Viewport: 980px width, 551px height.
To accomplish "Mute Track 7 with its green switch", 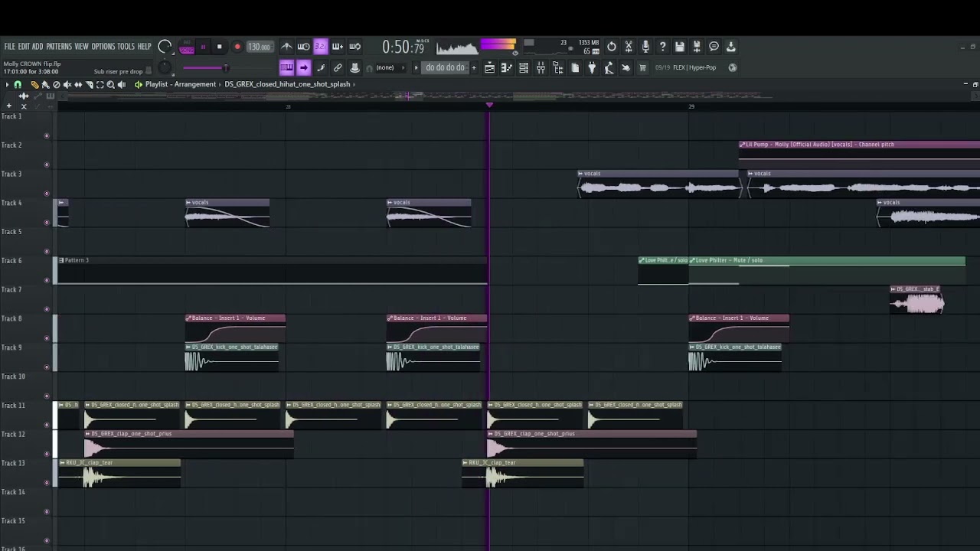I will tap(47, 309).
